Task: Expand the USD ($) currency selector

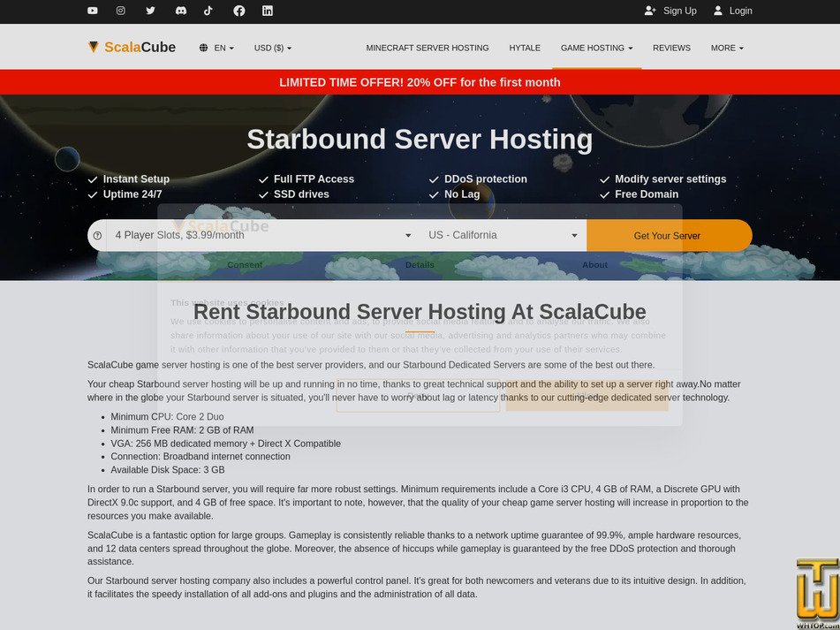Action: tap(272, 48)
